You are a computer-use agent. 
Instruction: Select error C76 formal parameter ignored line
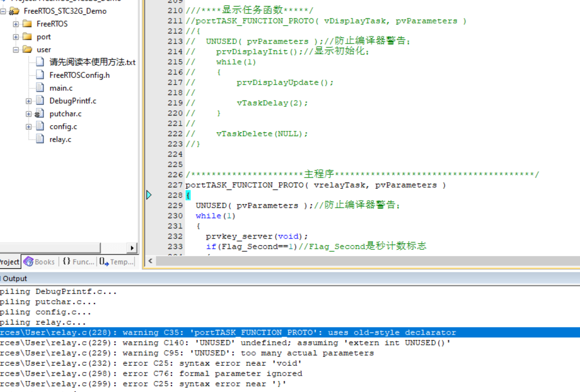tap(151, 374)
